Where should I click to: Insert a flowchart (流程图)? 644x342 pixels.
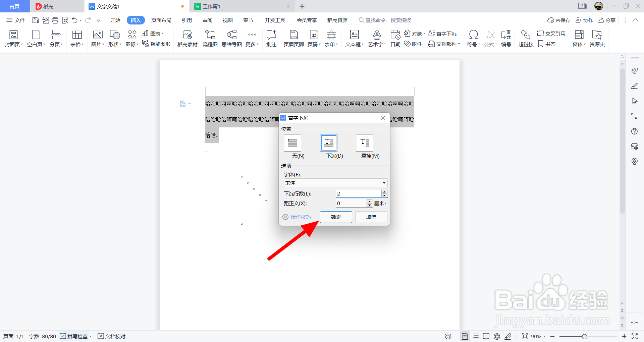[x=210, y=39]
